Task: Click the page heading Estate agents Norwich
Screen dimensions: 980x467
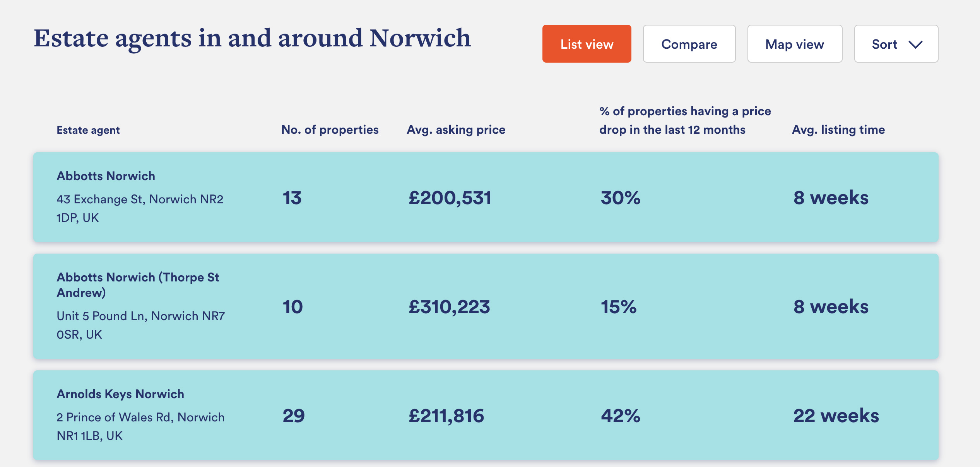Action: (x=252, y=39)
